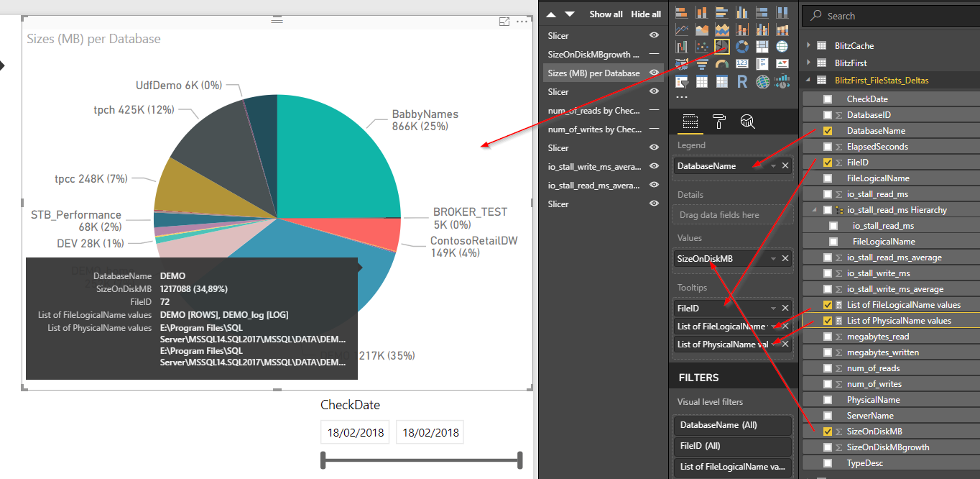Remove SizeOnDiskMB from the Values well
This screenshot has height=479, width=980.
coord(785,259)
